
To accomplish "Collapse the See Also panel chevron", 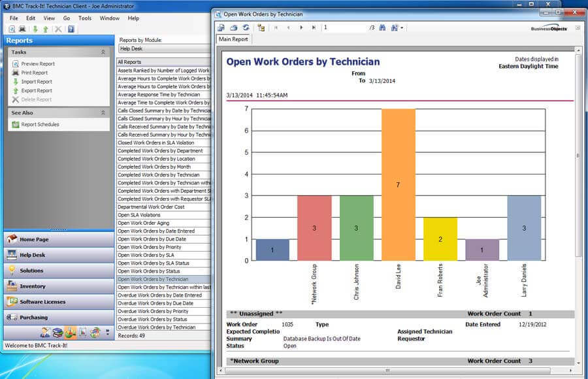I will click(103, 112).
